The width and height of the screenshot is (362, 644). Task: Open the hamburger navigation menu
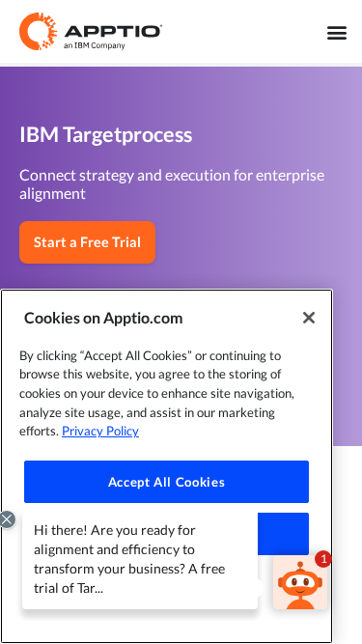click(337, 33)
